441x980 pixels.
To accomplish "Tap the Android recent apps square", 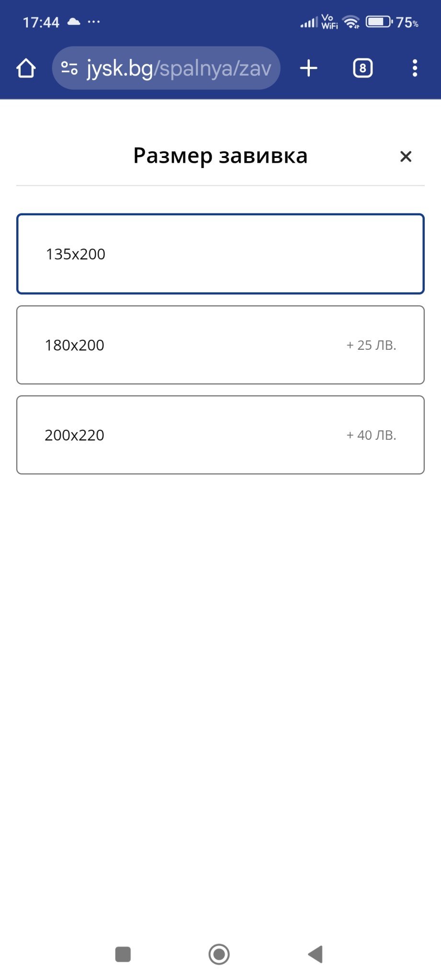I will 123,954.
